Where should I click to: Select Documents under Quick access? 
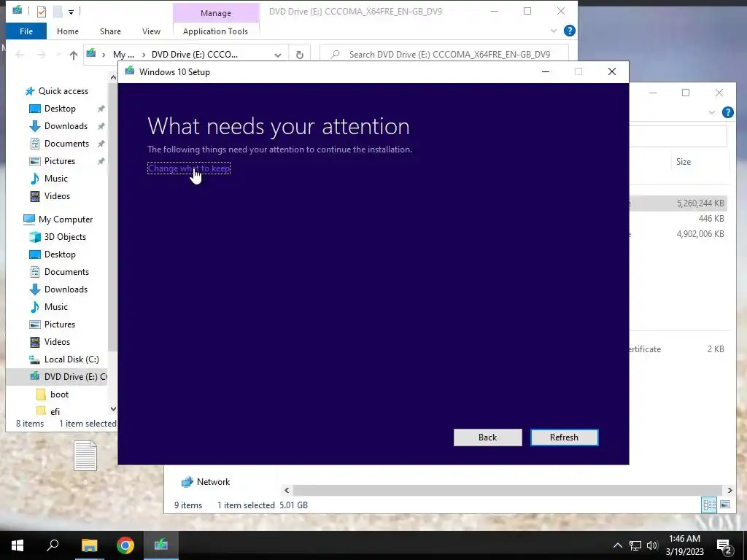[66, 144]
